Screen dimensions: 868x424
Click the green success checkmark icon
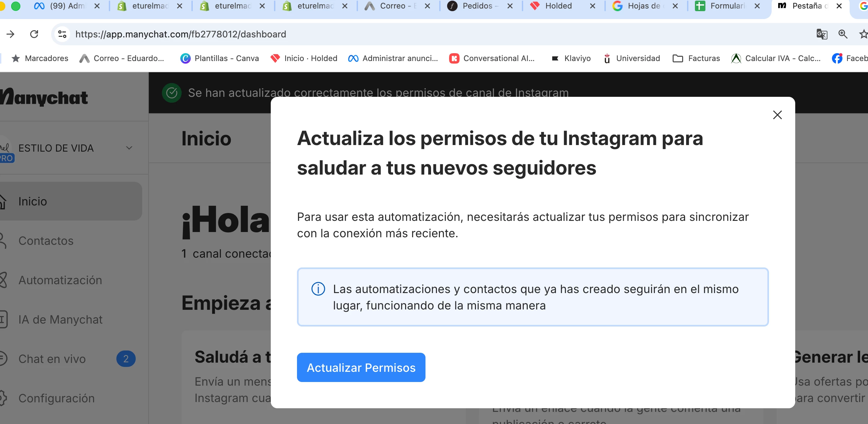(x=172, y=93)
